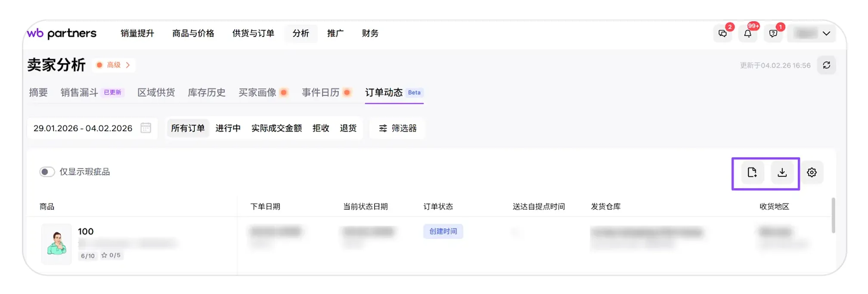Open table settings gear icon
868x294 pixels.
tap(812, 173)
